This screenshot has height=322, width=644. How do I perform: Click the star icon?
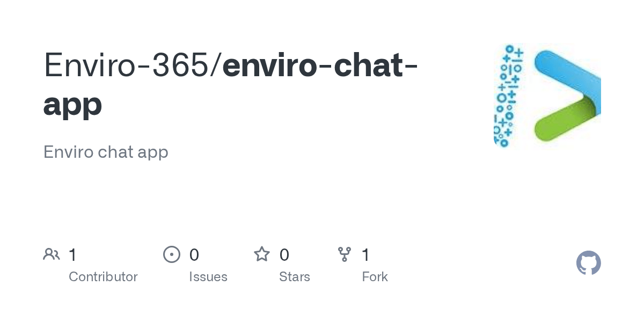262,254
